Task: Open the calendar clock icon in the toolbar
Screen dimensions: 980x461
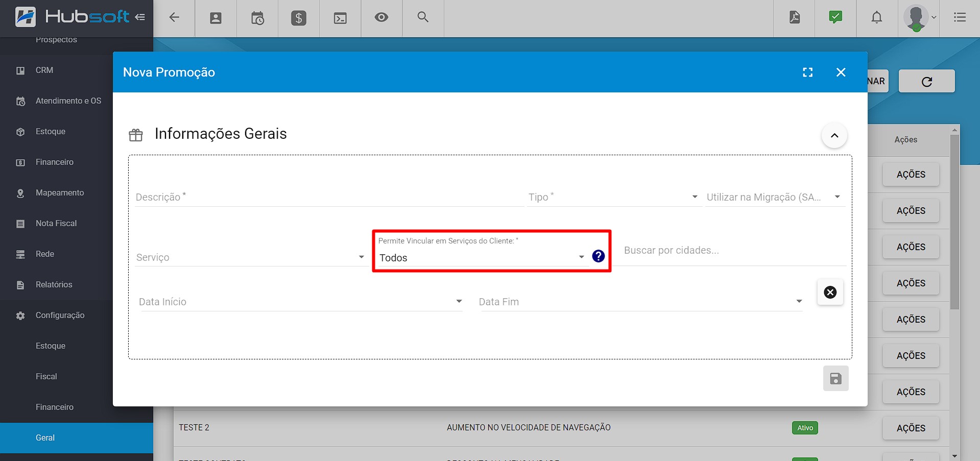Action: (x=257, y=18)
